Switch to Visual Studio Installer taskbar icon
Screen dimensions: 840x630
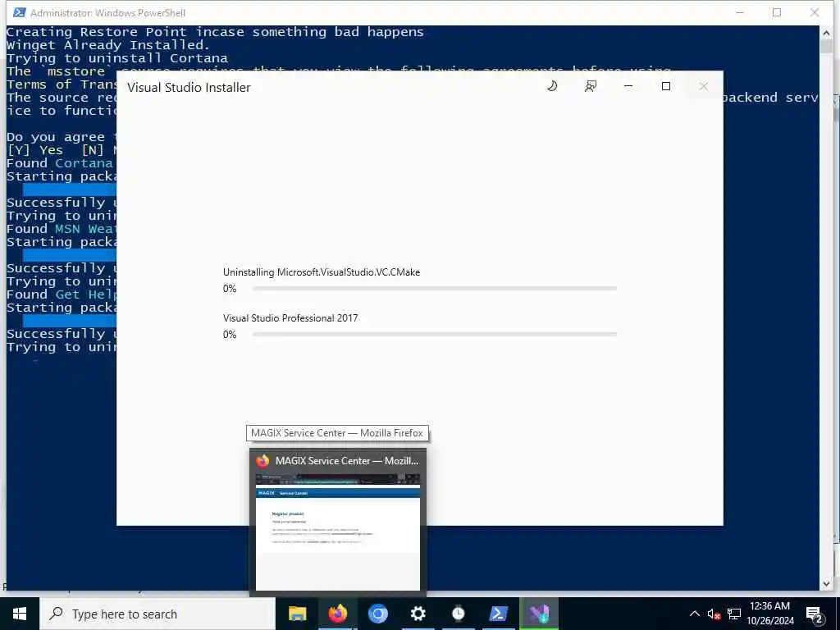point(539,614)
